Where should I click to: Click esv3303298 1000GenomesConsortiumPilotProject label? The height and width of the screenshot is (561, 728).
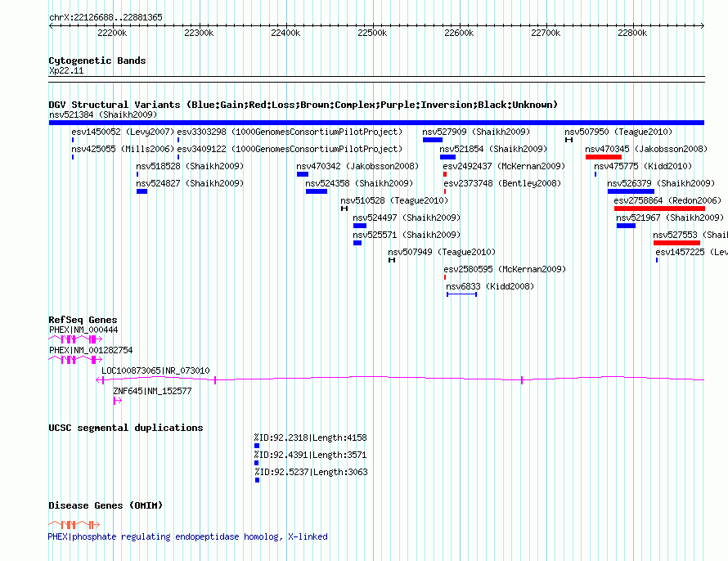(x=290, y=132)
